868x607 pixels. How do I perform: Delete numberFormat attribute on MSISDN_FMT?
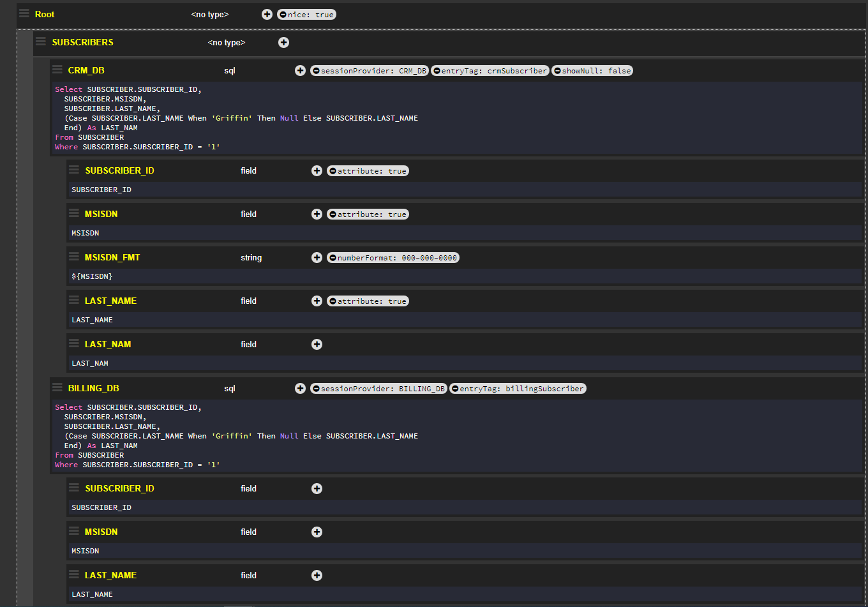coord(333,258)
